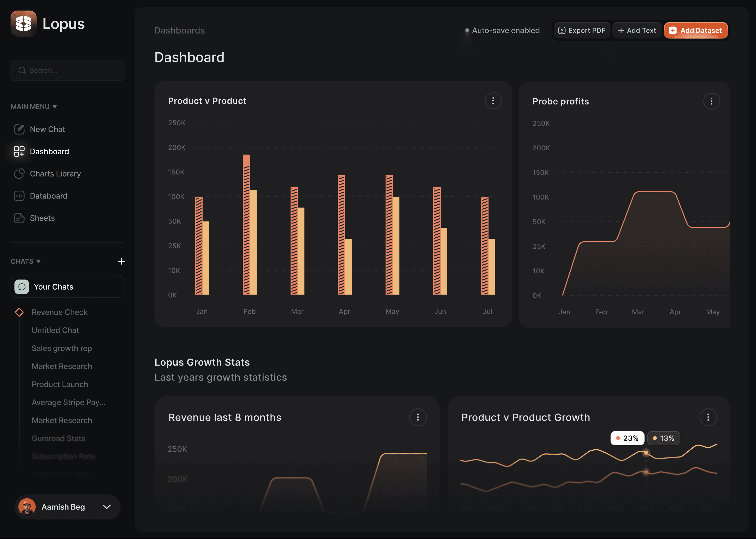Viewport: 756px width, 539px height.
Task: Select the 23% data point badge
Action: coord(627,438)
